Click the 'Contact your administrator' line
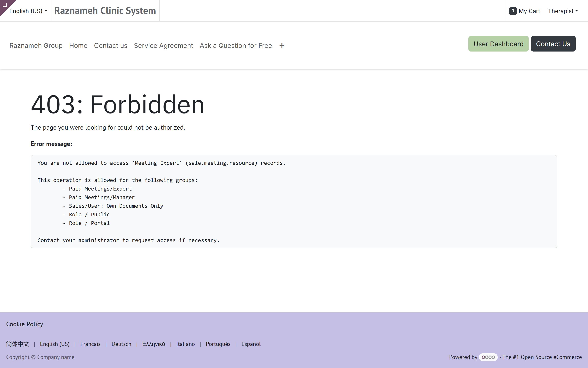Viewport: 588px width, 368px height. point(128,240)
